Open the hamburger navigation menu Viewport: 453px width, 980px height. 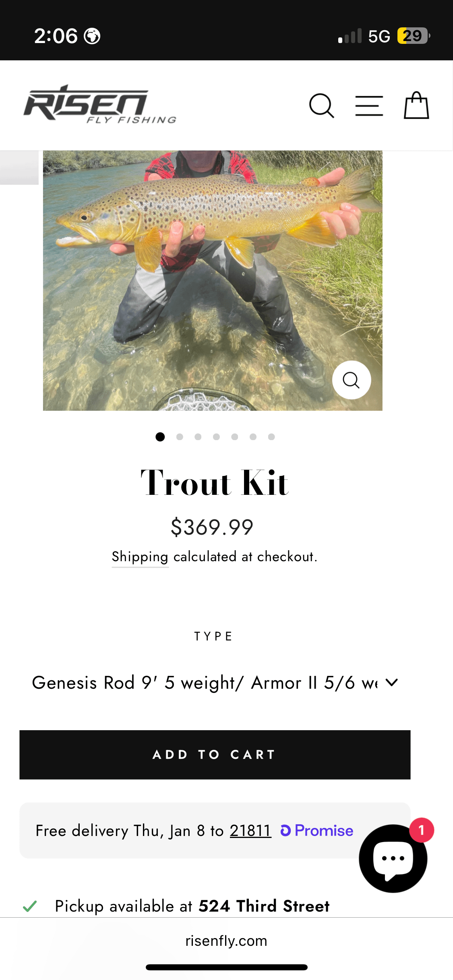369,106
